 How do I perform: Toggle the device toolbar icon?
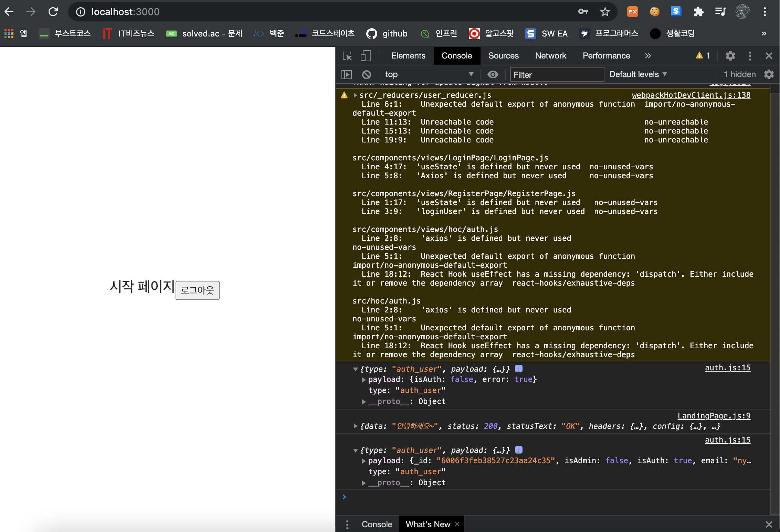click(x=366, y=56)
